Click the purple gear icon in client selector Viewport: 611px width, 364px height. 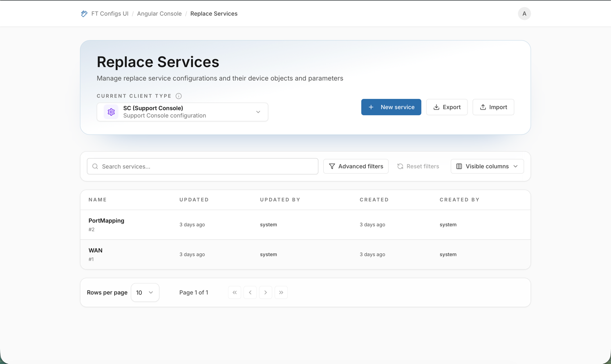[111, 112]
